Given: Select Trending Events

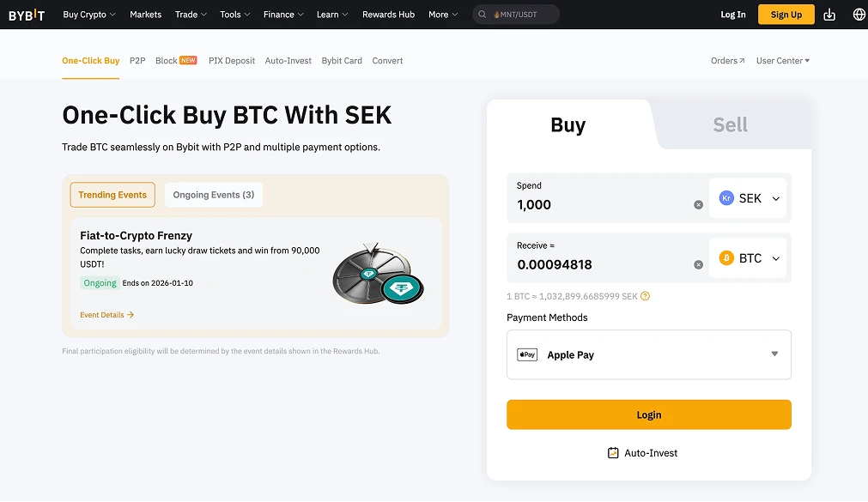Looking at the screenshot, I should (x=112, y=195).
